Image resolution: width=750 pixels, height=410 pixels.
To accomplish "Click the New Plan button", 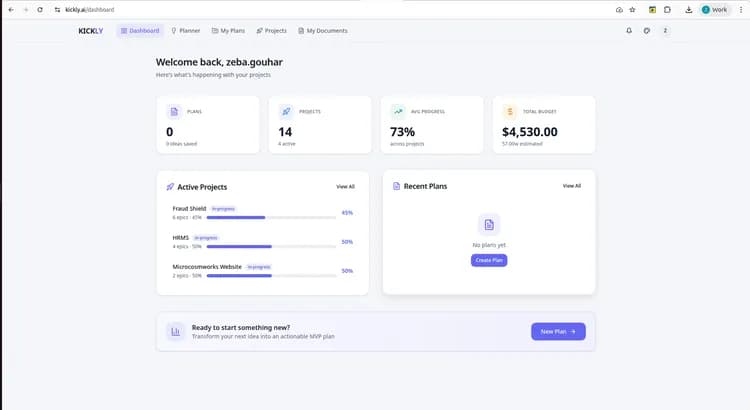I will (x=558, y=332).
